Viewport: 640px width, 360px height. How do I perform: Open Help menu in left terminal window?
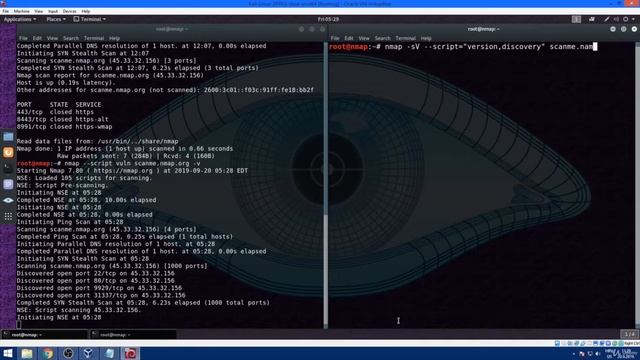click(114, 38)
